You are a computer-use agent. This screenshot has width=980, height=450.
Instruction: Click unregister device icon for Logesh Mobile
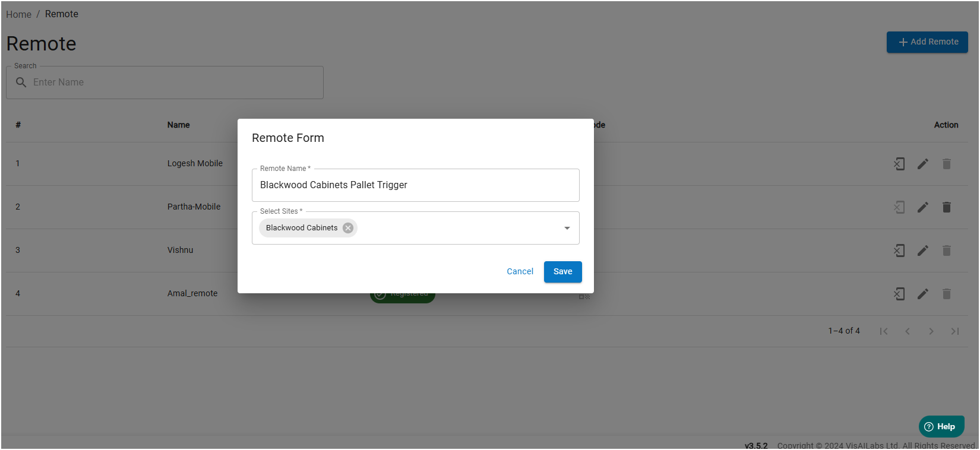click(899, 164)
